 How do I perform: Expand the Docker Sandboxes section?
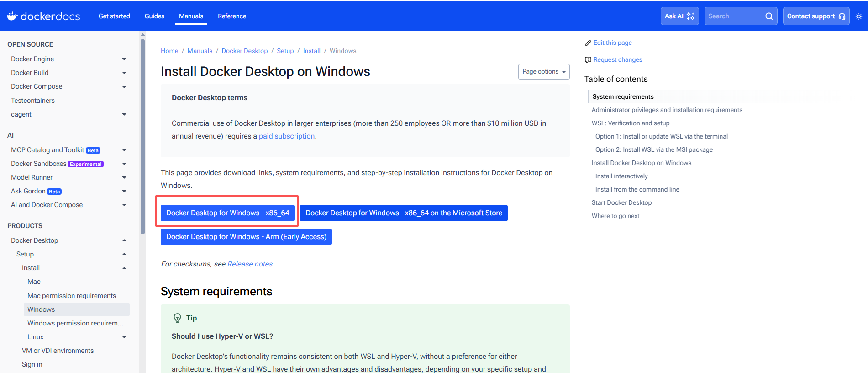click(x=124, y=164)
